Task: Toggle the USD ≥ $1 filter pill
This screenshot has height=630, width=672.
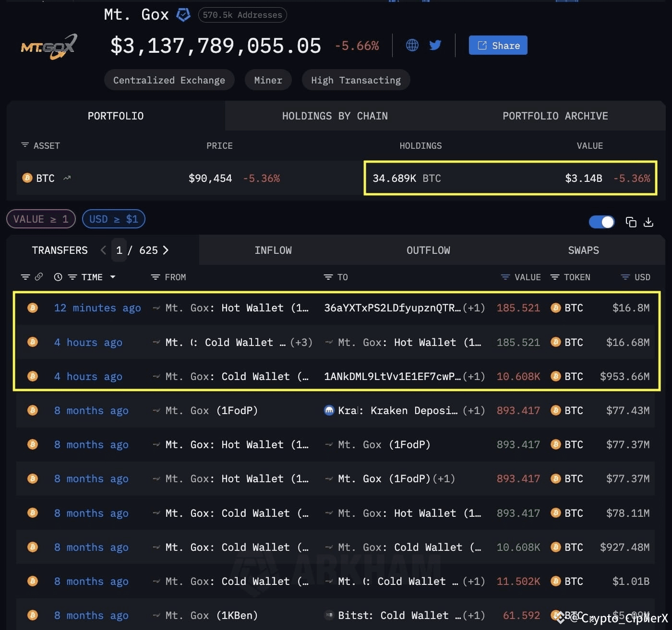Action: pyautogui.click(x=114, y=219)
